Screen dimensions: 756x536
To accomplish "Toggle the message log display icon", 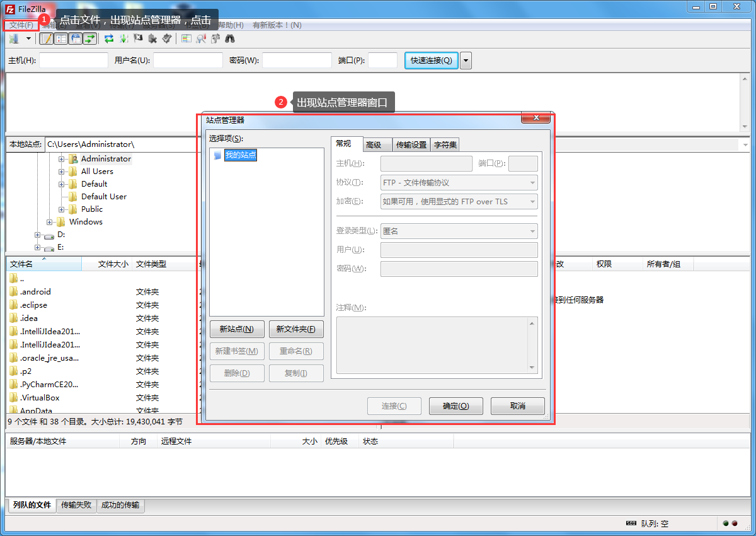I will 47,38.
